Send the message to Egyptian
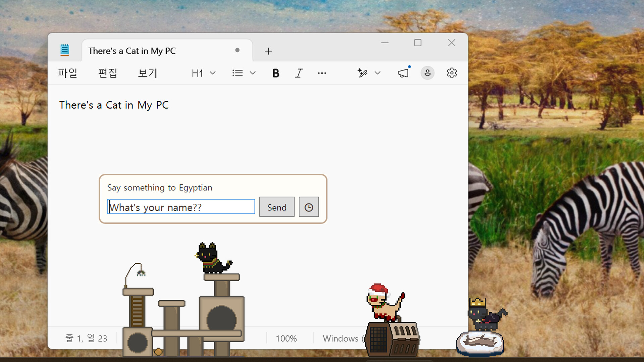This screenshot has width=644, height=362. [x=277, y=207]
